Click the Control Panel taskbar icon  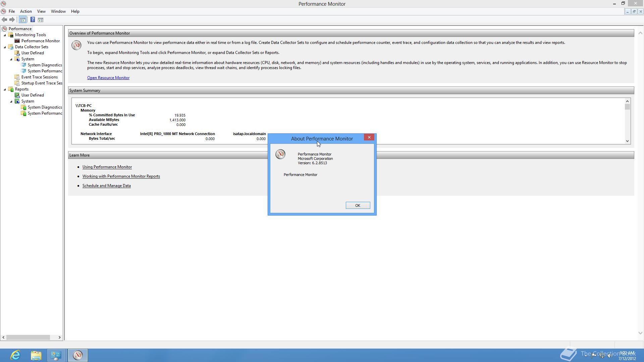tap(56, 355)
